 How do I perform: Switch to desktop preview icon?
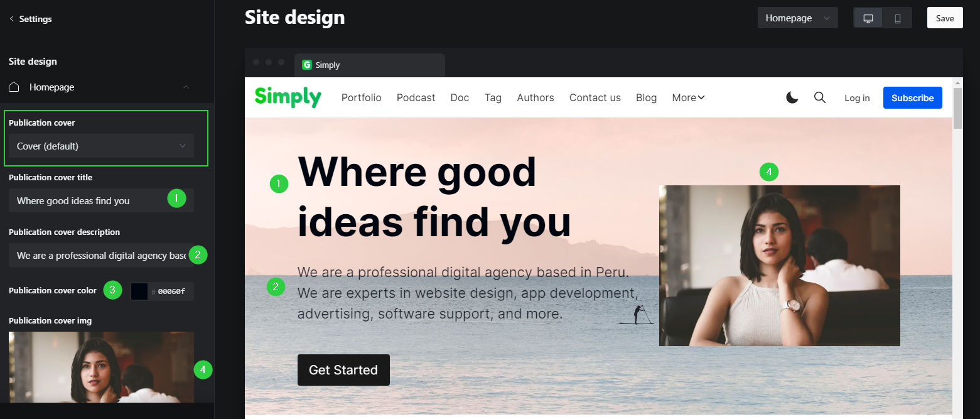click(868, 18)
